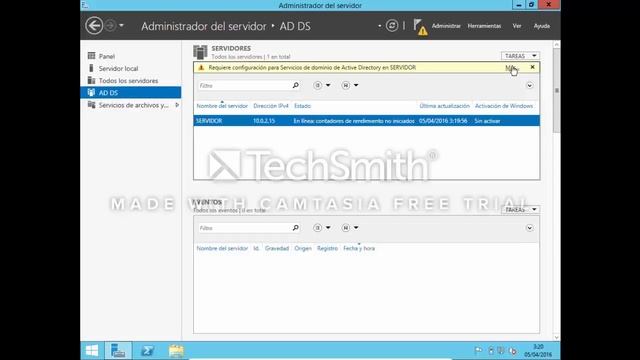Click the Servicios de archivos icon
640x360 pixels.
pyautogui.click(x=91, y=104)
